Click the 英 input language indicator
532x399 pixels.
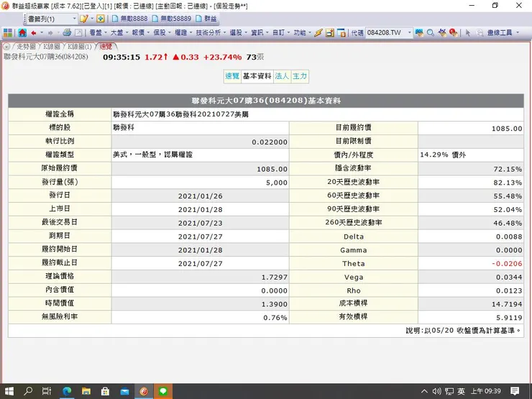pos(461,391)
